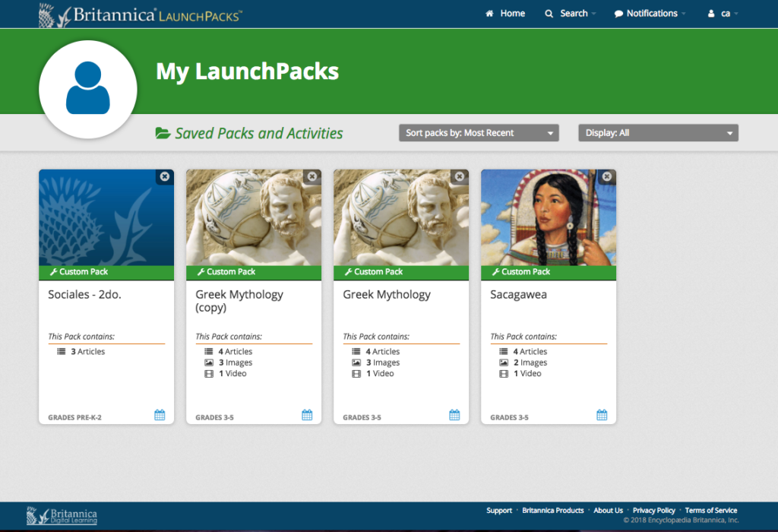Click the Notifications speech bubble icon
This screenshot has width=778, height=532.
point(618,13)
